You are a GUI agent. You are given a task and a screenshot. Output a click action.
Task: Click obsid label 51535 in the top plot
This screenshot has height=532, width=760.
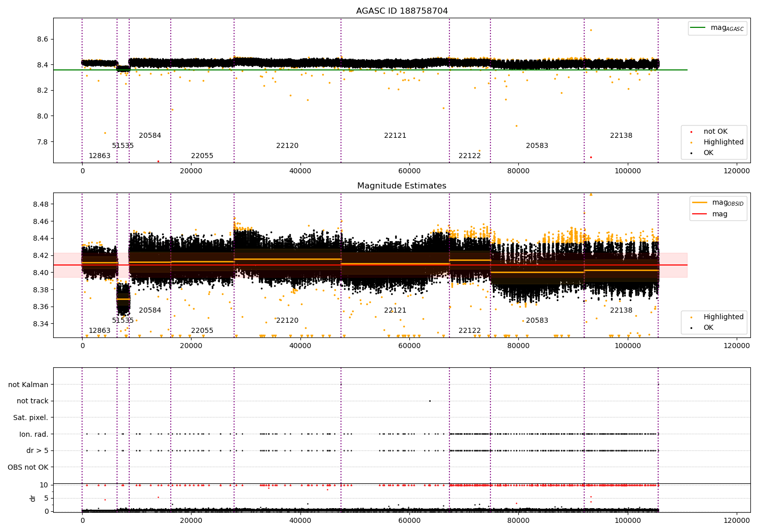pos(123,146)
